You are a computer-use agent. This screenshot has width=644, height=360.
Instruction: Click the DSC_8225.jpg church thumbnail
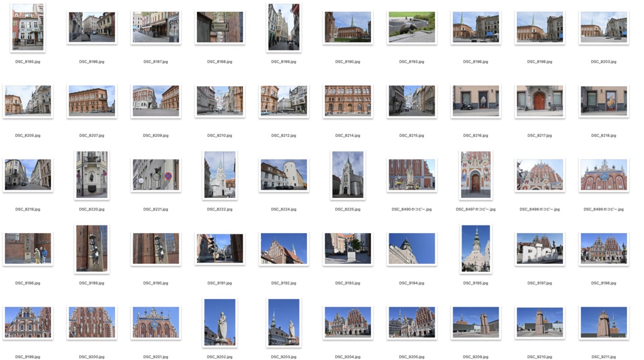coord(348,175)
